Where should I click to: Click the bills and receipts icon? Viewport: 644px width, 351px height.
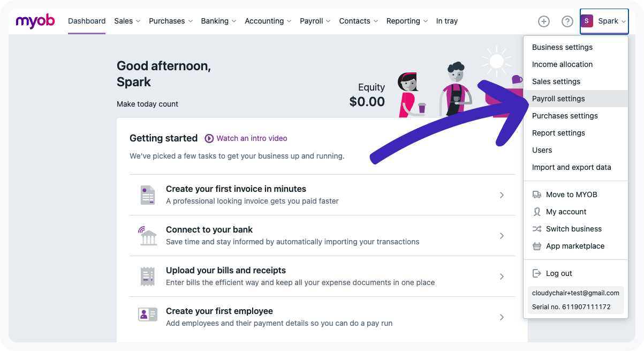coord(147,277)
